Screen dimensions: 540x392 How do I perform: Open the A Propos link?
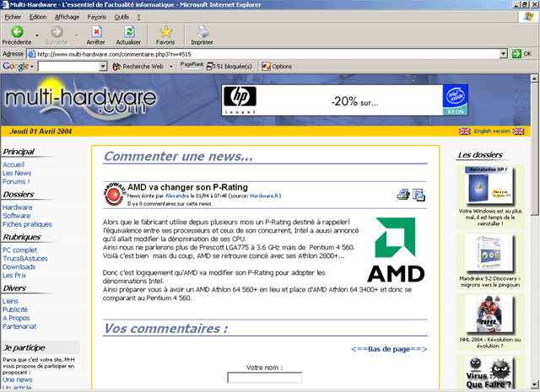tap(16, 318)
